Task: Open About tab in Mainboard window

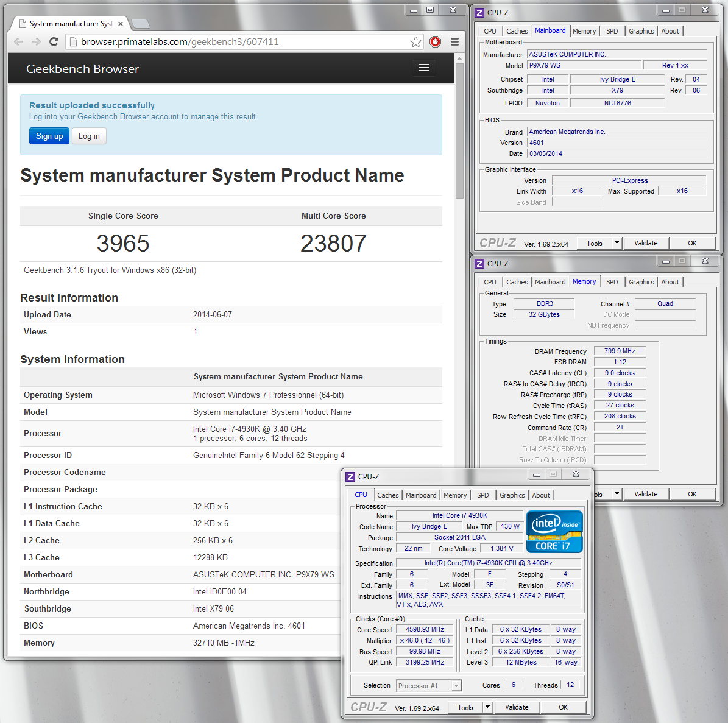Action: [670, 31]
